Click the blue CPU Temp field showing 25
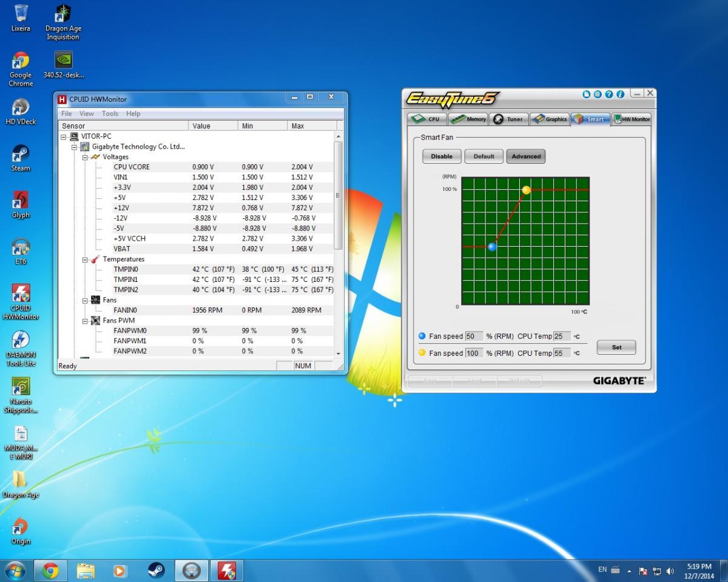Image resolution: width=728 pixels, height=582 pixels. click(x=562, y=336)
